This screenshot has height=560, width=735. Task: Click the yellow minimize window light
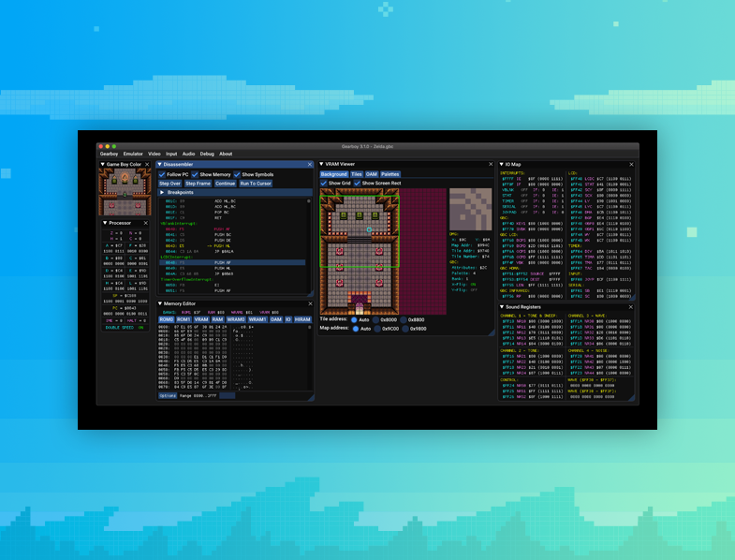(108, 147)
